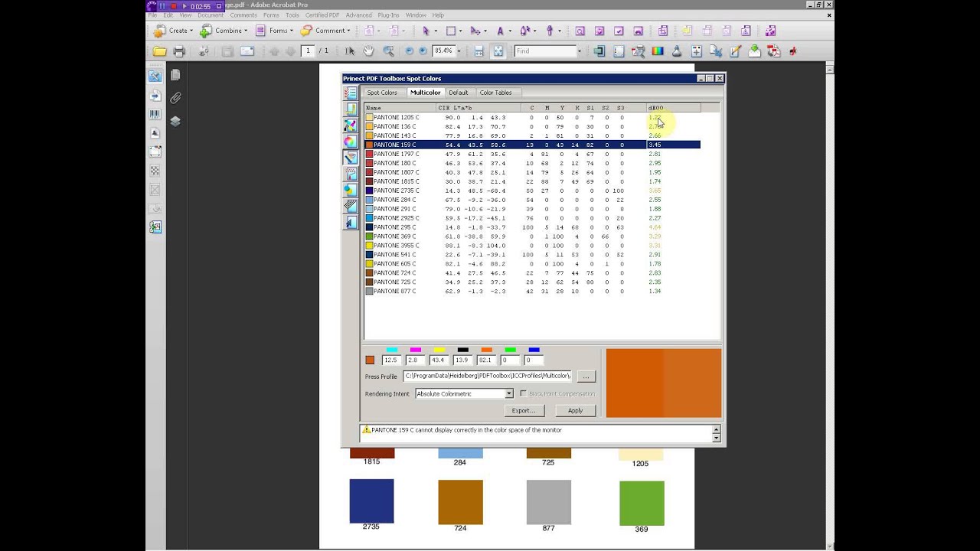Select the Prinect overlapping circles tool icon
Viewport: 980px width, 551px height.
point(351,190)
